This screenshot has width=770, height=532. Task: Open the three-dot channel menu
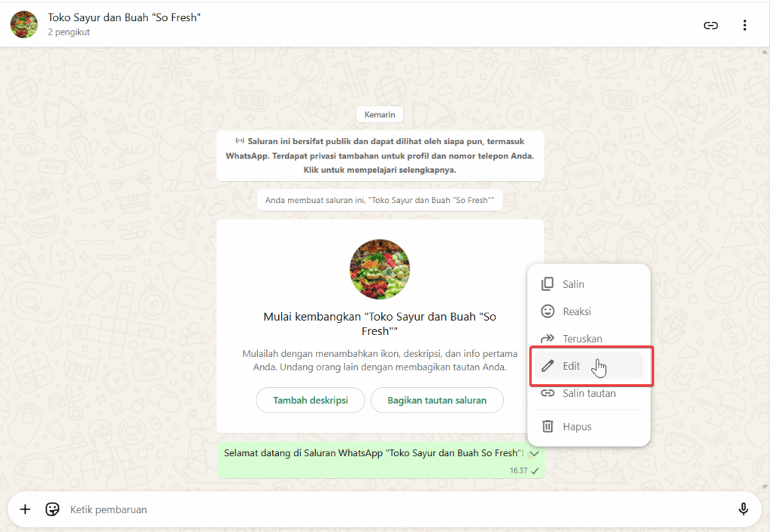pyautogui.click(x=744, y=26)
